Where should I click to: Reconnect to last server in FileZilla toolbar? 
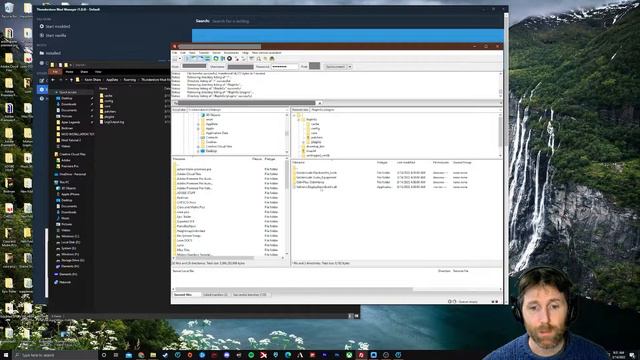point(244,59)
